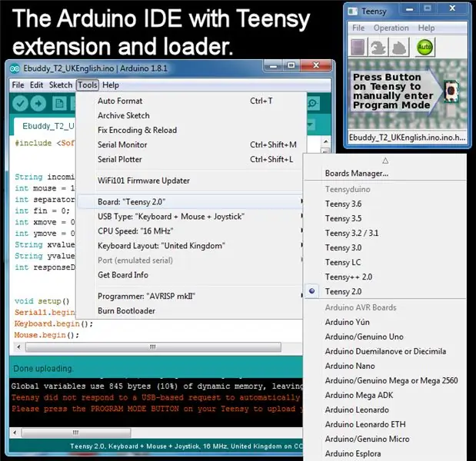The image size is (476, 461).
Task: Click the New sketch icon in Arduino toolbar
Action: tap(59, 104)
